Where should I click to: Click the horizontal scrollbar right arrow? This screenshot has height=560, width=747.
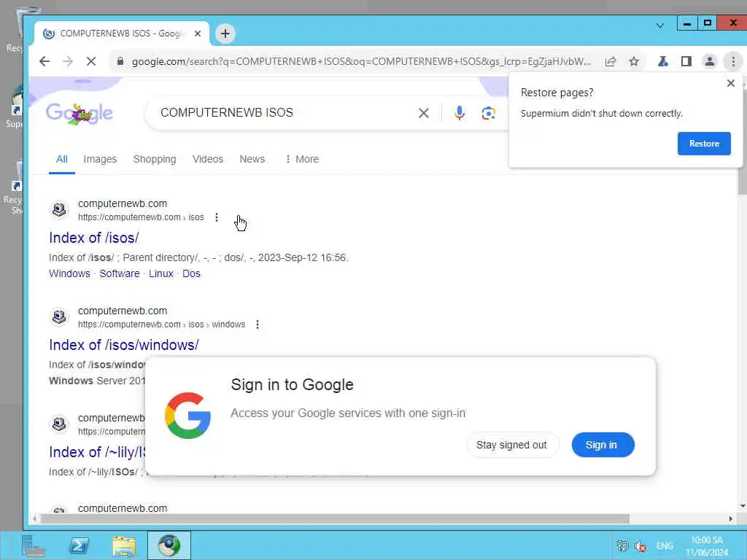pos(731,518)
